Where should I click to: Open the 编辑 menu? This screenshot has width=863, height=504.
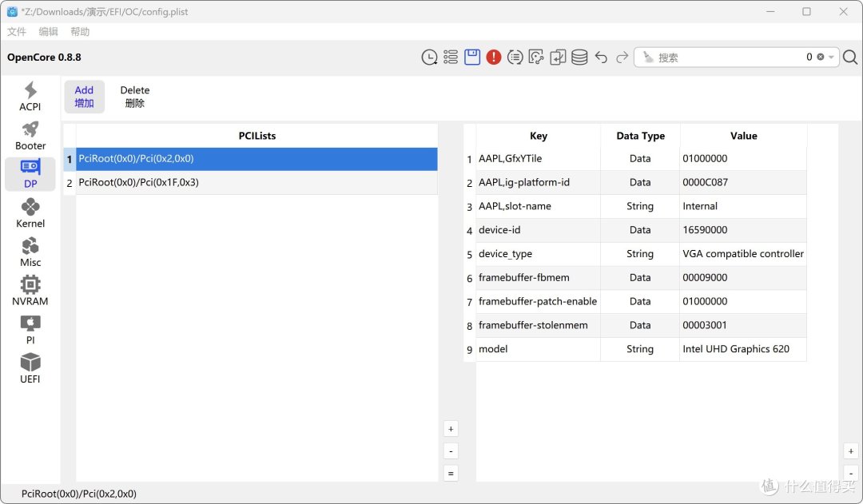click(x=49, y=32)
